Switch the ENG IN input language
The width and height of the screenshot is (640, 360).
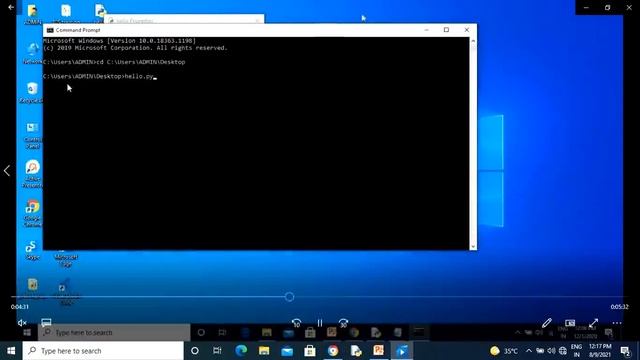pos(576,351)
